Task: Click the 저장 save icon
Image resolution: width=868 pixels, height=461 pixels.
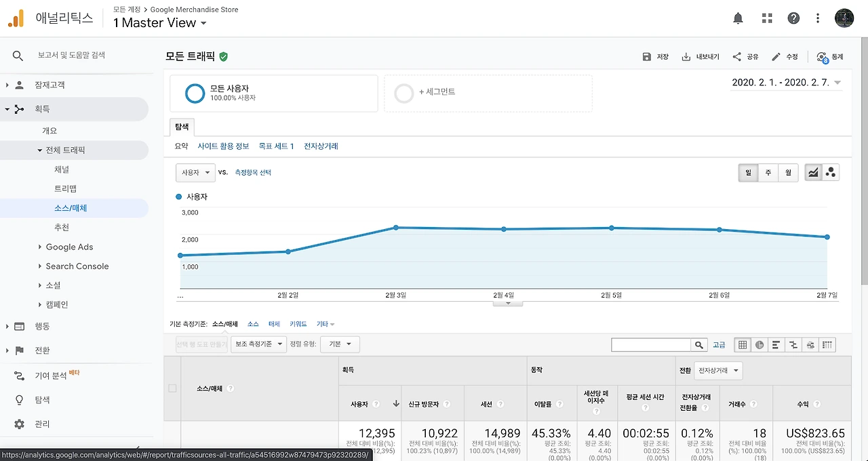Action: point(647,57)
